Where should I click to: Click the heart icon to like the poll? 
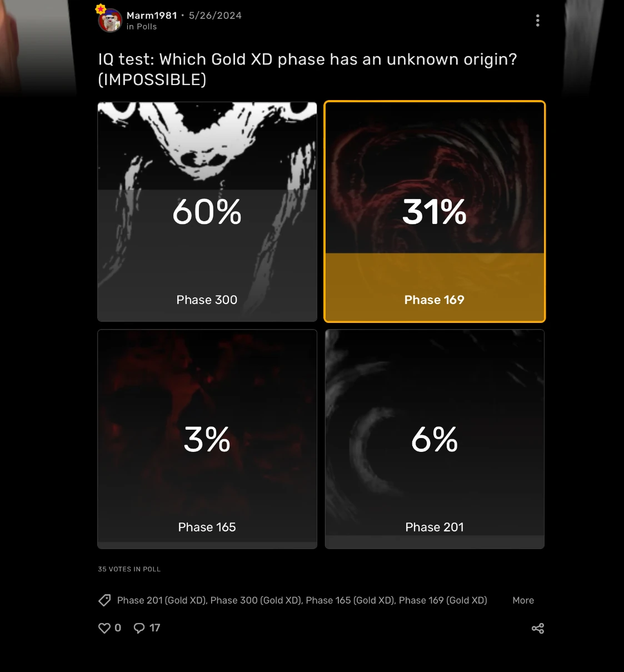104,628
